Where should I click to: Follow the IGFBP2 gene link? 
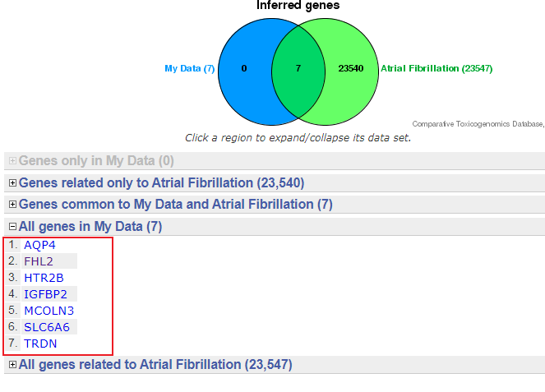[x=45, y=294]
